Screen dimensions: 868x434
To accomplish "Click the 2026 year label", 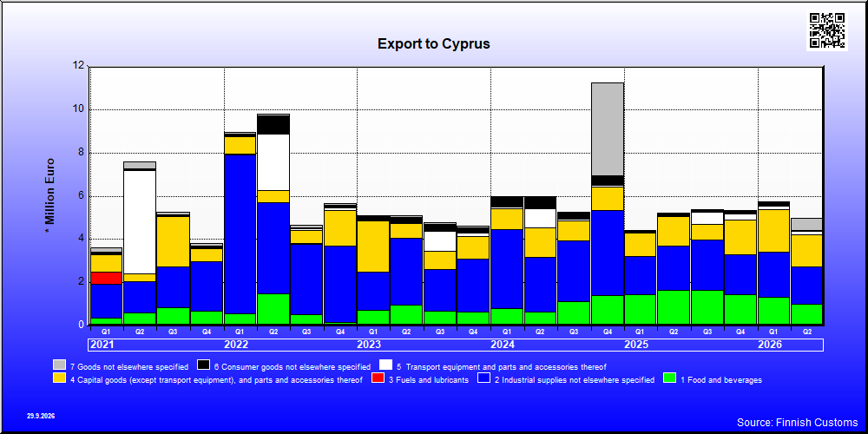I will point(769,345).
